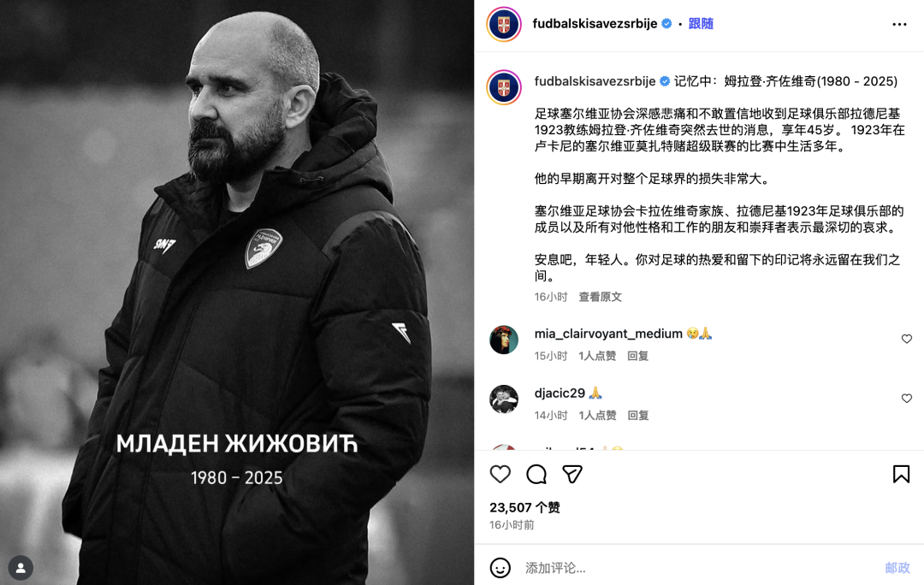Reply to djacic29's comment
The width and height of the screenshot is (924, 585).
coord(637,416)
